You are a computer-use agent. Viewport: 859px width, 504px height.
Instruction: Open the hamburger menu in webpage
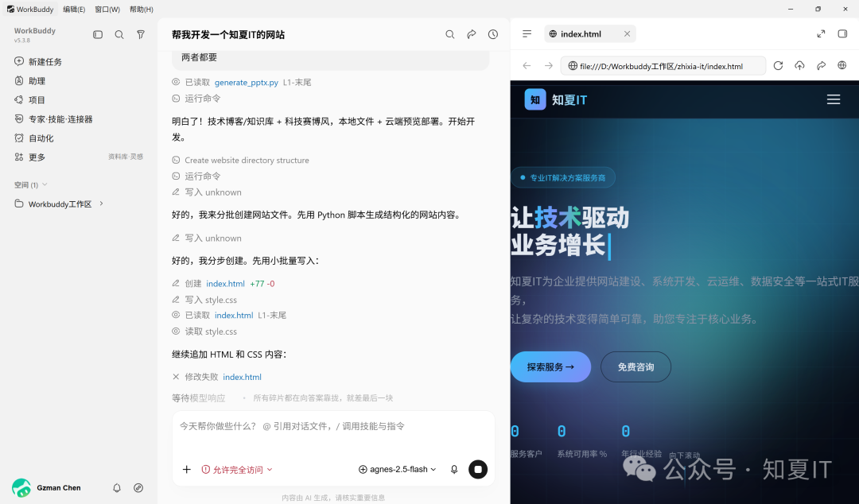[834, 99]
